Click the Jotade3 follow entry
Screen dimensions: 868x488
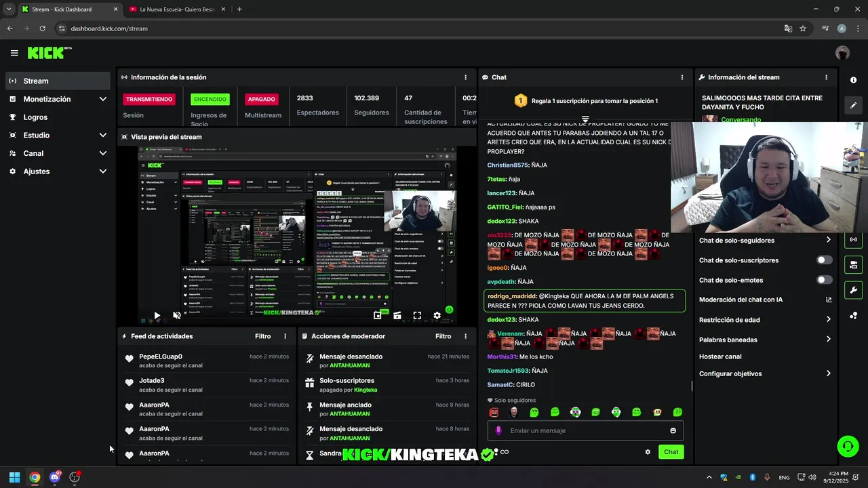[x=207, y=385]
